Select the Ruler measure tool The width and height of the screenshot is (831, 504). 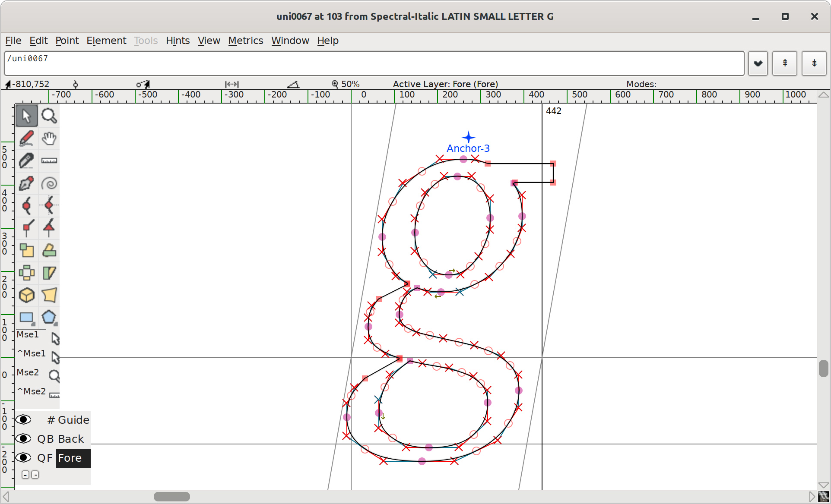pos(49,161)
